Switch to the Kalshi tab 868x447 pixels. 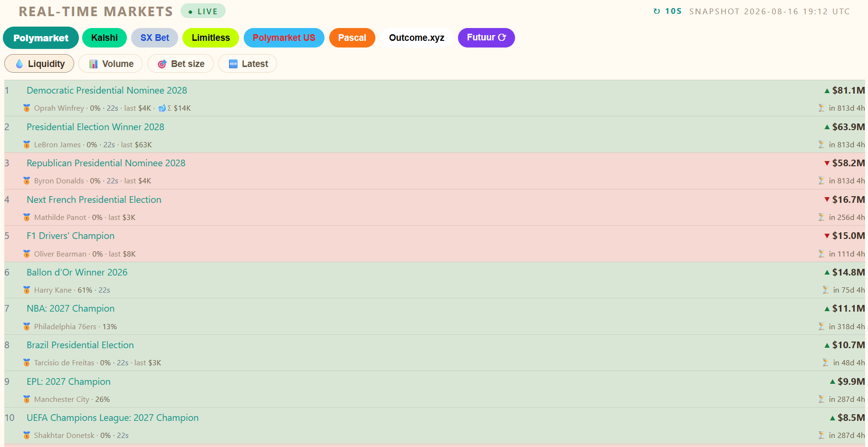[x=105, y=38]
